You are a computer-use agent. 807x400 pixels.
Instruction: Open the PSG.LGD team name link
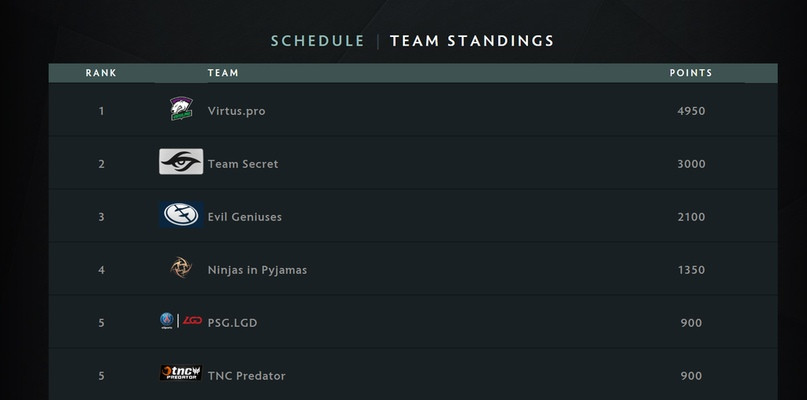tap(233, 323)
